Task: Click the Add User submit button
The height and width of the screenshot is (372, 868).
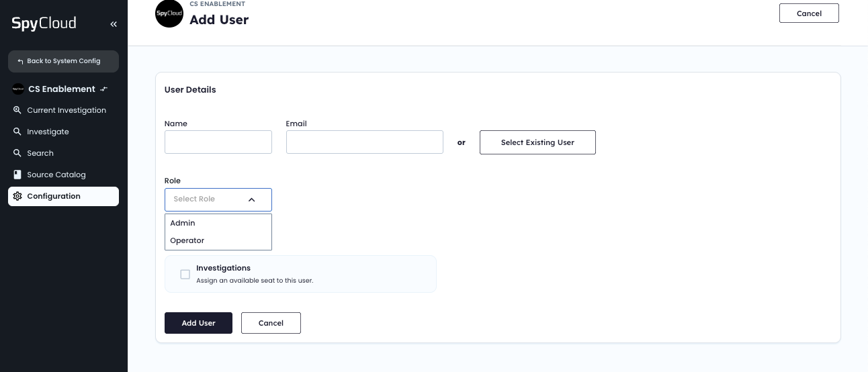Action: click(x=198, y=323)
